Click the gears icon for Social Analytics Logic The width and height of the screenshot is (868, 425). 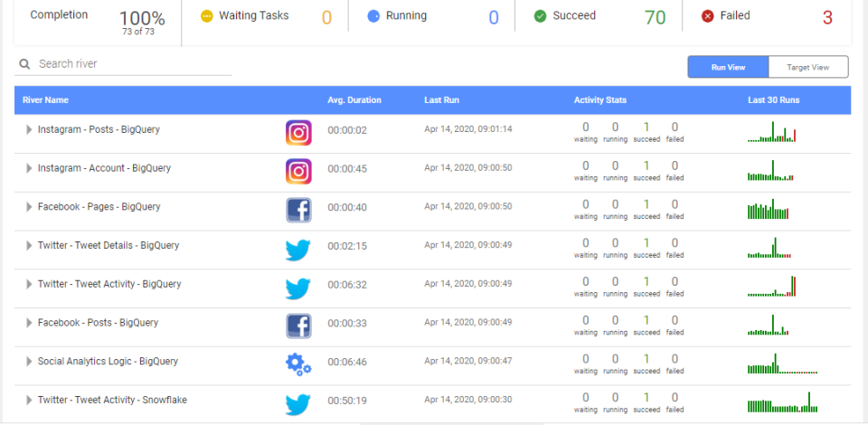coord(298,364)
